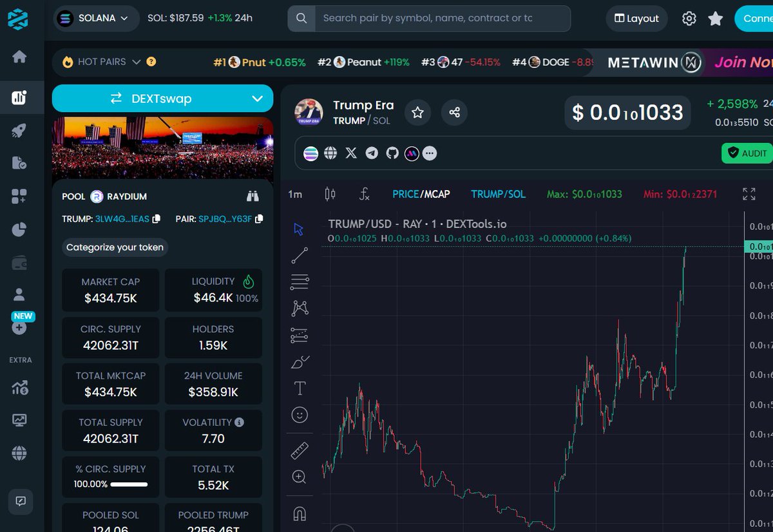Click the Connect wallet button

tap(754, 19)
